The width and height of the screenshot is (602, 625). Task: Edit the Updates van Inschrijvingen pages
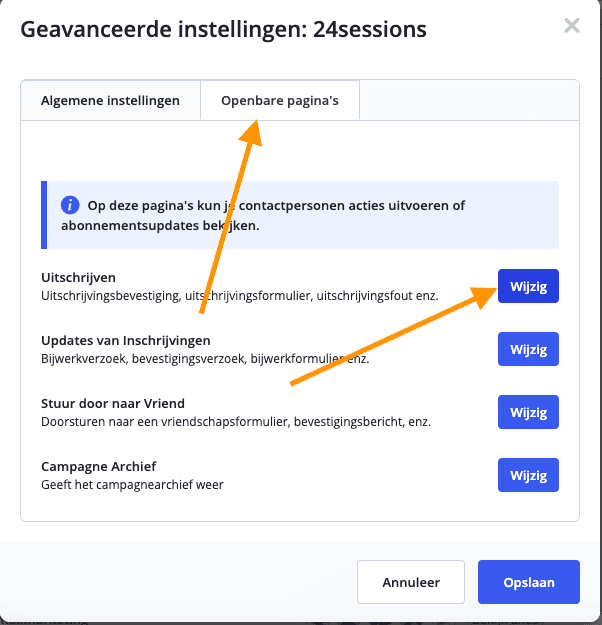coord(528,349)
